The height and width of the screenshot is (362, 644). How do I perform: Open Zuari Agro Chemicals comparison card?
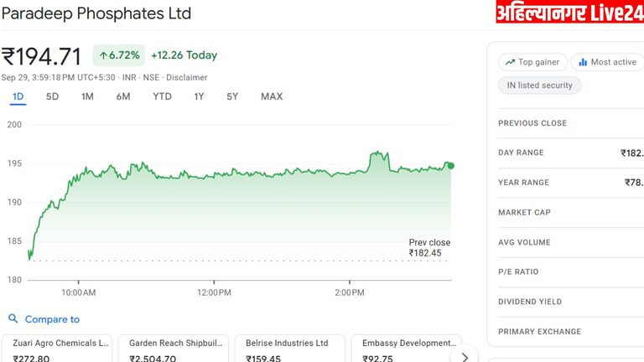[x=57, y=349]
